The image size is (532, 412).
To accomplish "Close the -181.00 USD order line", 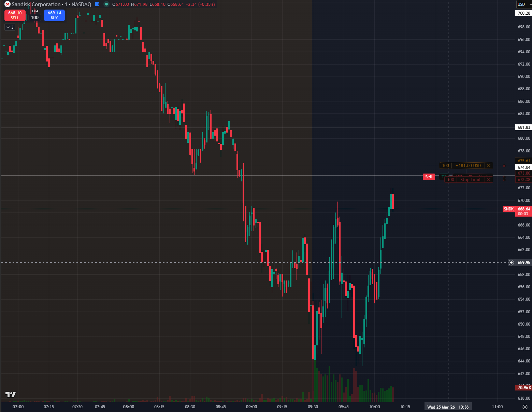I will [489, 166].
